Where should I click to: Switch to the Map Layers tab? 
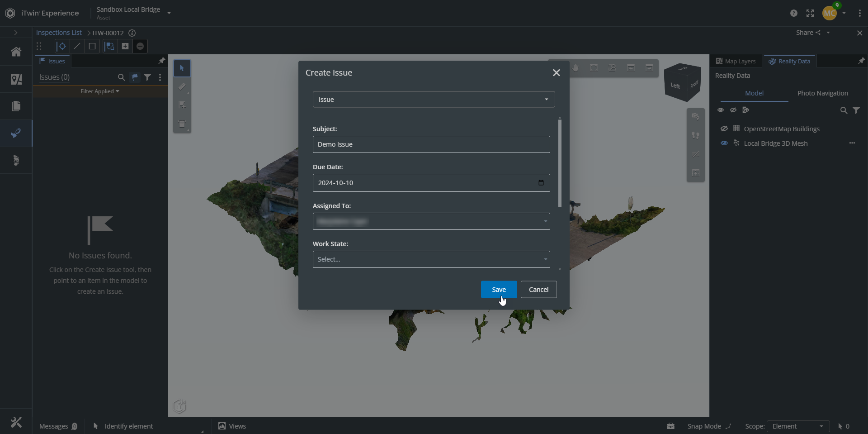tap(736, 61)
